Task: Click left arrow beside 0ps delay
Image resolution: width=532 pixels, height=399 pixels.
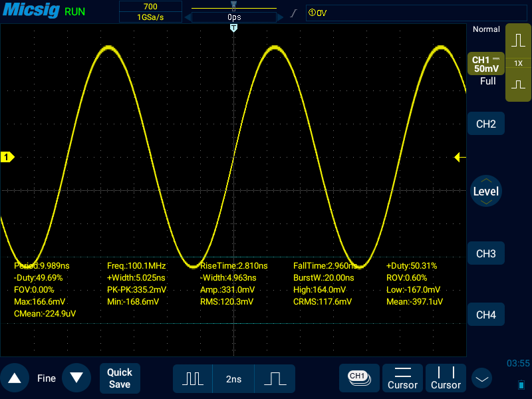Action: click(x=188, y=17)
